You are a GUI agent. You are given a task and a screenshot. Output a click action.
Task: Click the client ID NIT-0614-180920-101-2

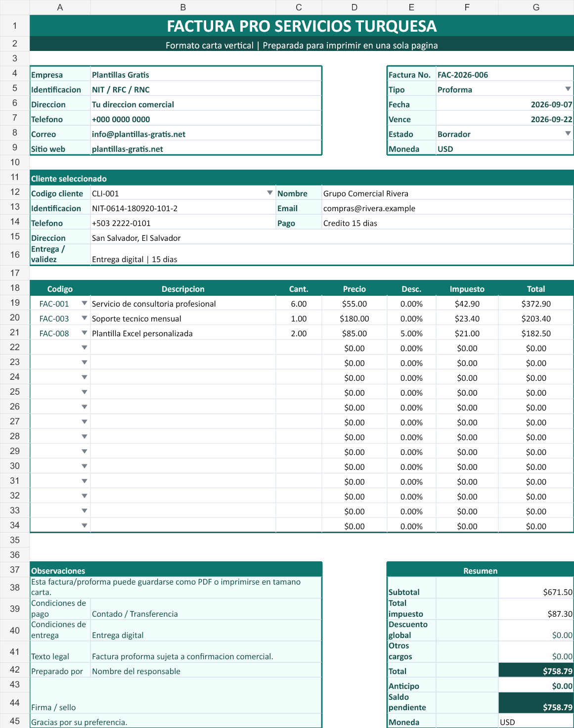coord(183,208)
